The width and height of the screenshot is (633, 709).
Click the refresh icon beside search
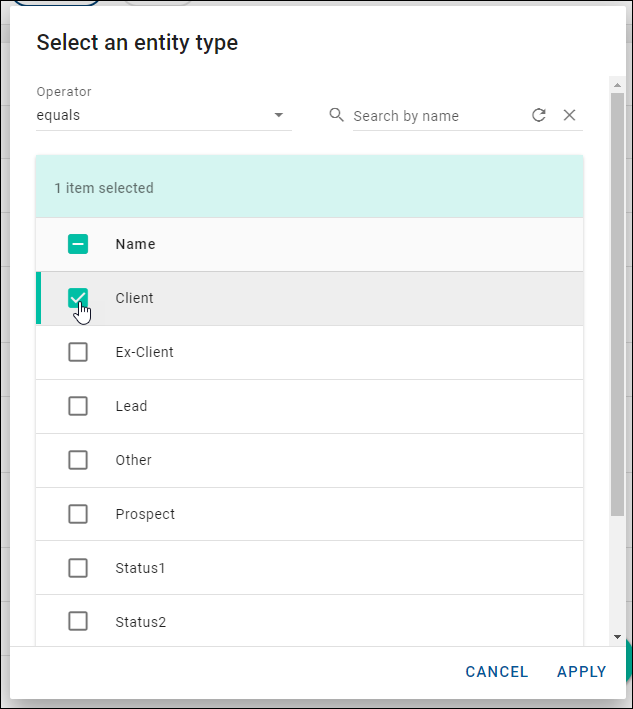539,115
